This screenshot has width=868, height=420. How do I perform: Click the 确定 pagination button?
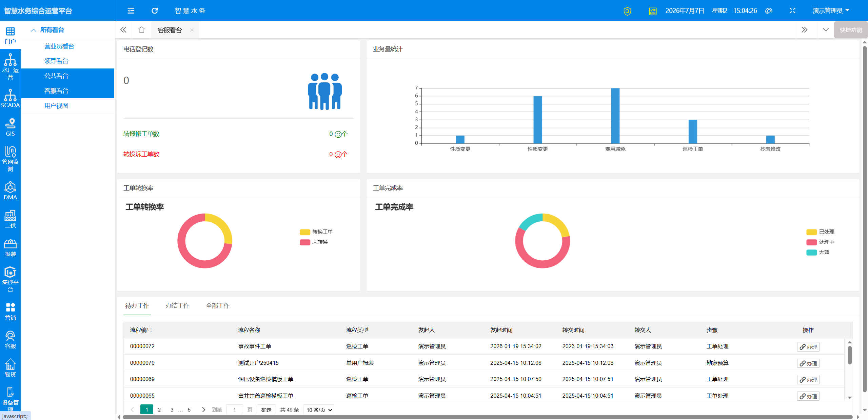[x=266, y=410]
